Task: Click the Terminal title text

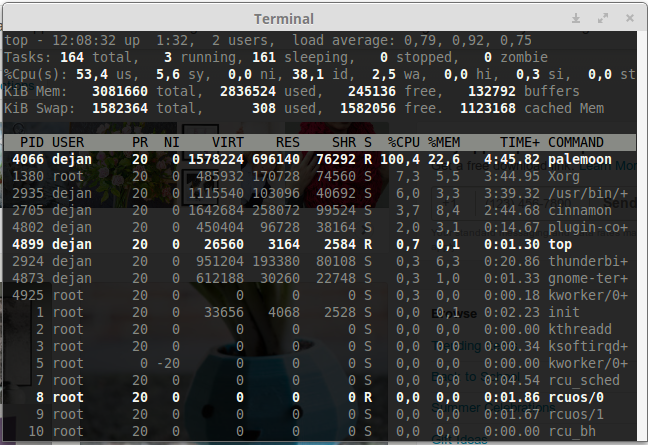Action: click(x=284, y=19)
